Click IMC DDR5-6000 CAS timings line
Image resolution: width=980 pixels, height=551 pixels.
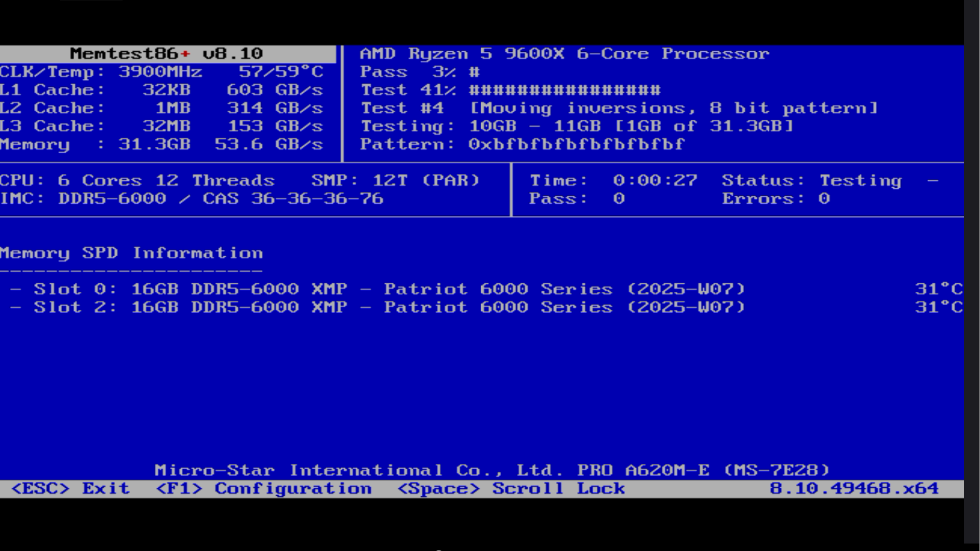pos(192,199)
